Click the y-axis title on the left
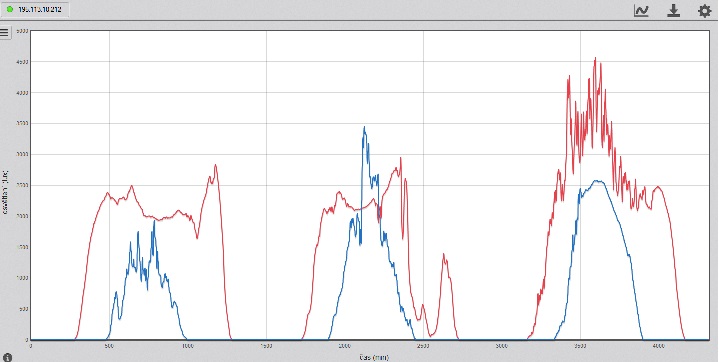719x362 pixels. coord(5,193)
